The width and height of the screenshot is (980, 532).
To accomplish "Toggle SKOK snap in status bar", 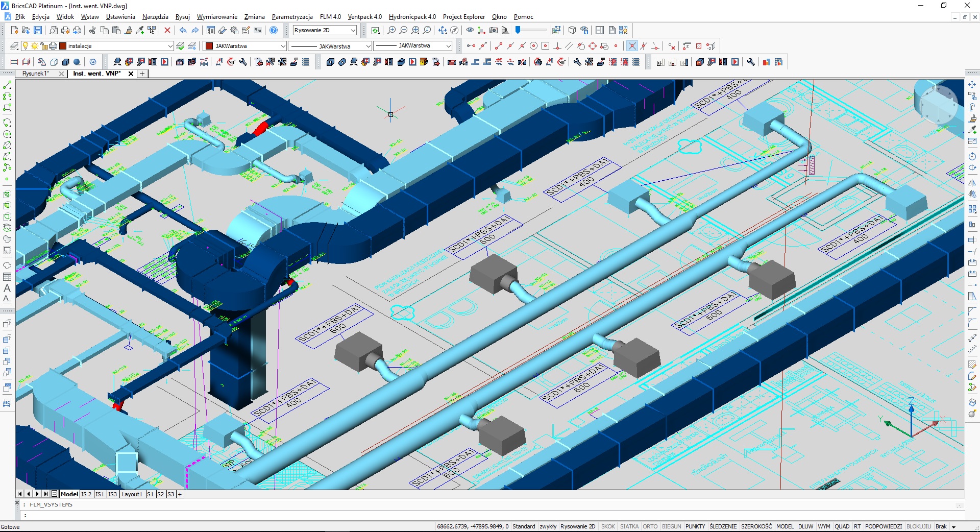I will tap(608, 526).
